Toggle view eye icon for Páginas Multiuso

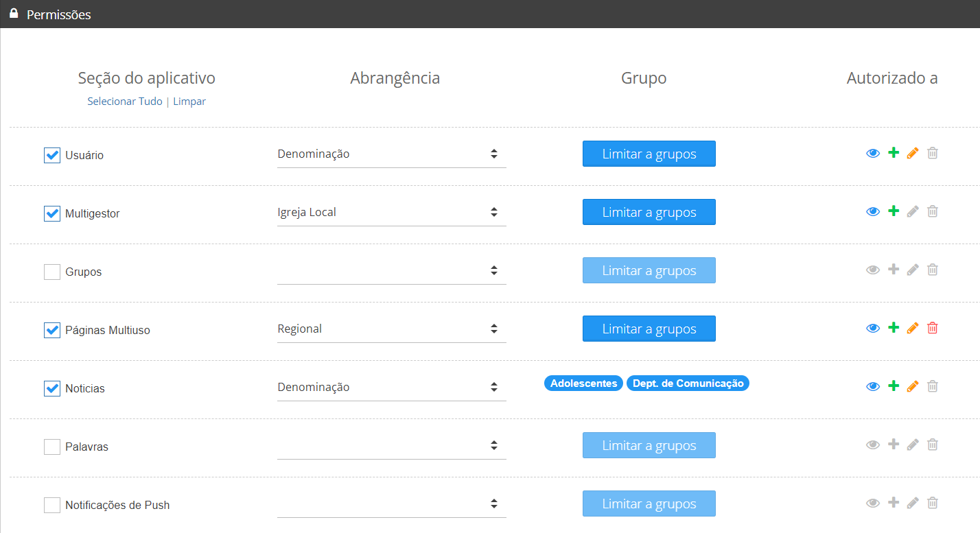pyautogui.click(x=873, y=329)
